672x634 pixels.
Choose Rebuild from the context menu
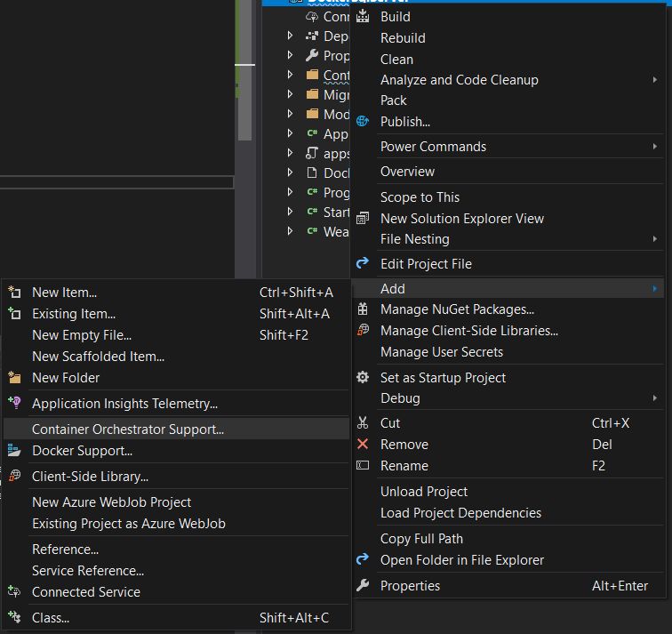pyautogui.click(x=403, y=38)
